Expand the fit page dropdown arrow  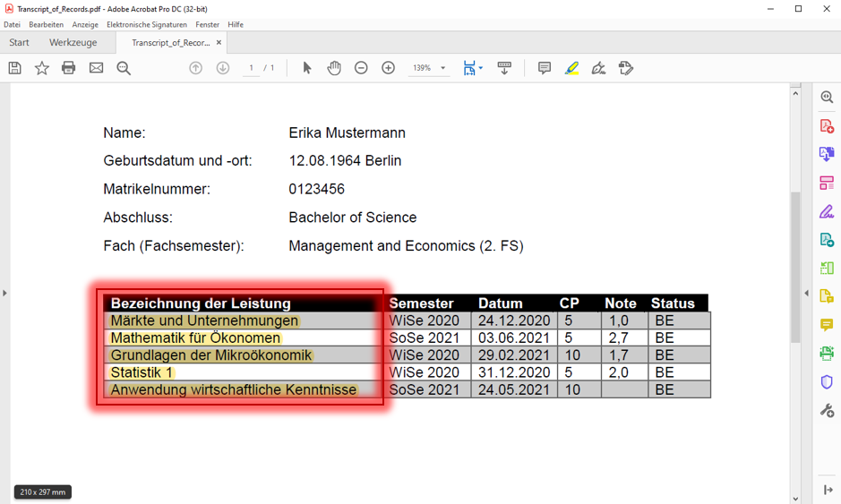pyautogui.click(x=481, y=68)
